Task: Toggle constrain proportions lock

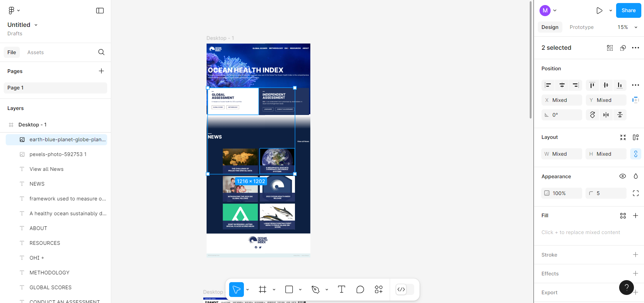Action: click(x=636, y=154)
